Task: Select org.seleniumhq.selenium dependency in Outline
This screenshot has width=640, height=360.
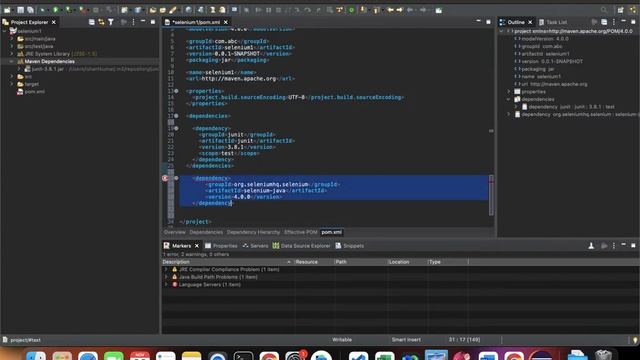Action: click(x=576, y=114)
